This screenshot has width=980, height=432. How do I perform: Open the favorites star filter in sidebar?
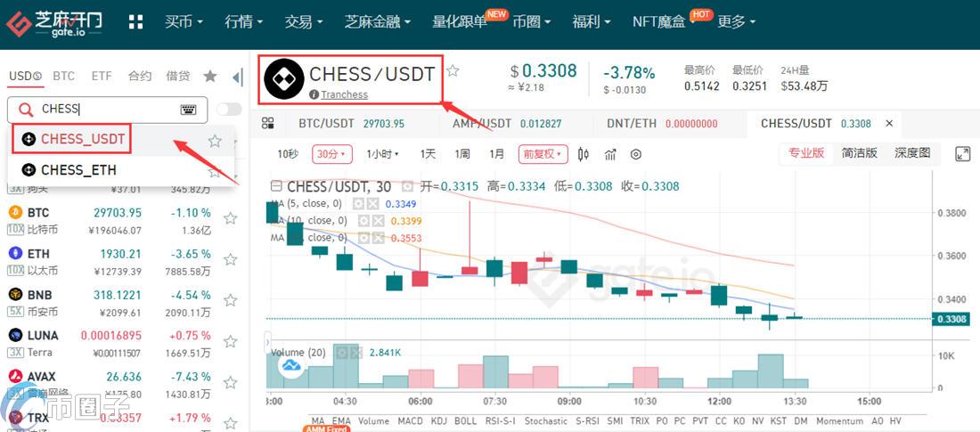click(210, 76)
